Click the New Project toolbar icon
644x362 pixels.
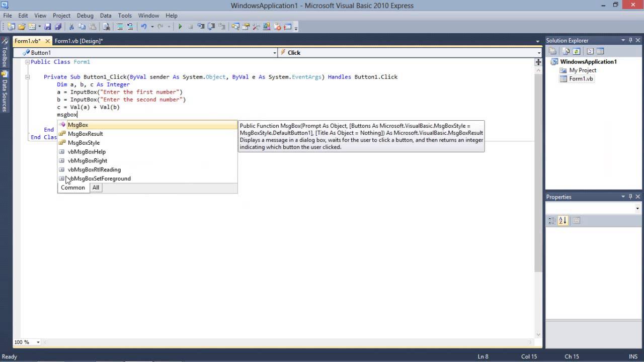coord(11,27)
